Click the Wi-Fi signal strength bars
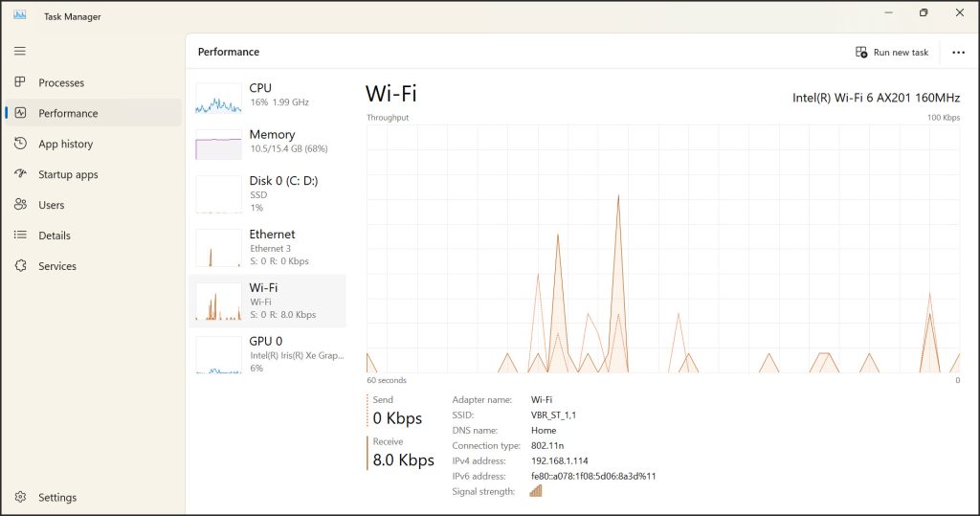The height and width of the screenshot is (516, 980). (536, 491)
